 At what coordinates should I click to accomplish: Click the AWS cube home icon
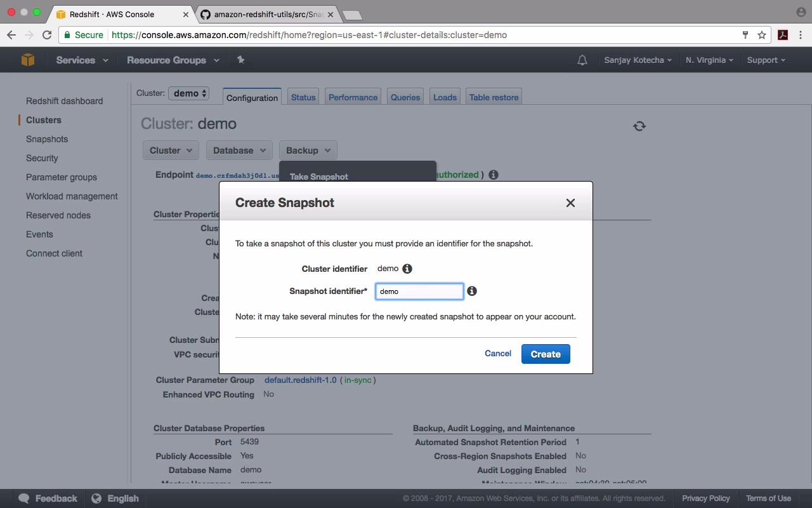(28, 60)
